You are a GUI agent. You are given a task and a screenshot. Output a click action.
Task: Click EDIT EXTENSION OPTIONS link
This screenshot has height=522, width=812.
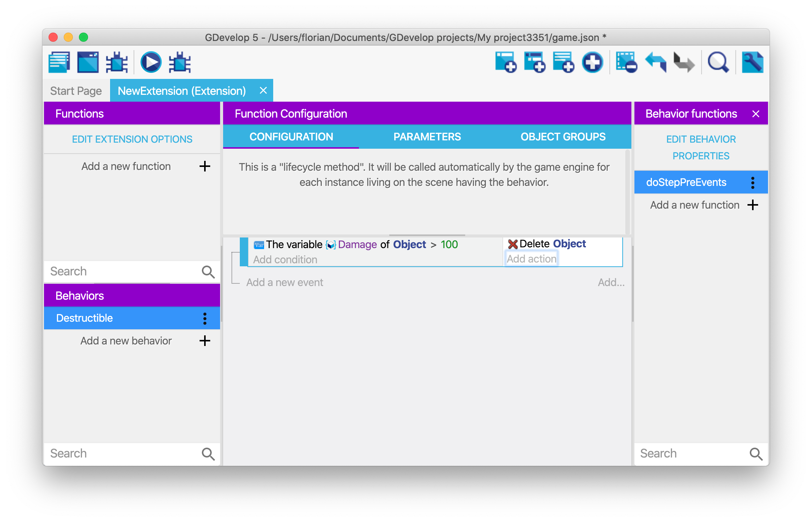click(131, 139)
